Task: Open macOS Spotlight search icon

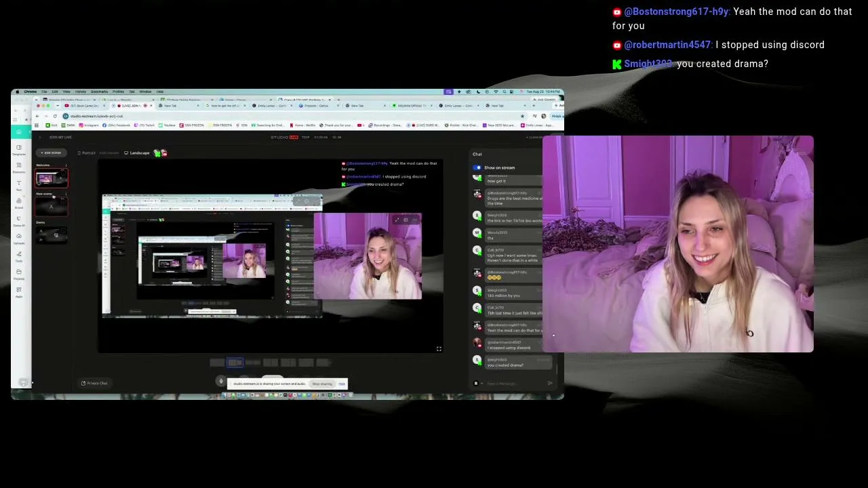Action: (505, 91)
